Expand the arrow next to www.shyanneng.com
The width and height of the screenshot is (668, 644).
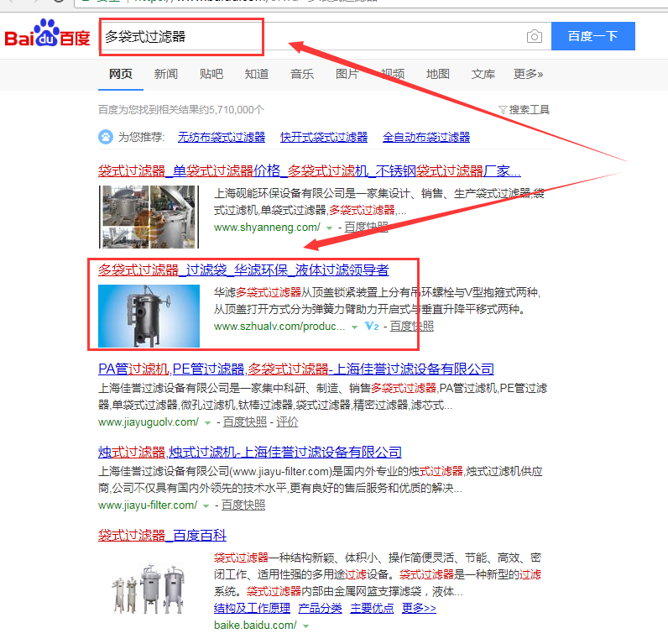329,228
